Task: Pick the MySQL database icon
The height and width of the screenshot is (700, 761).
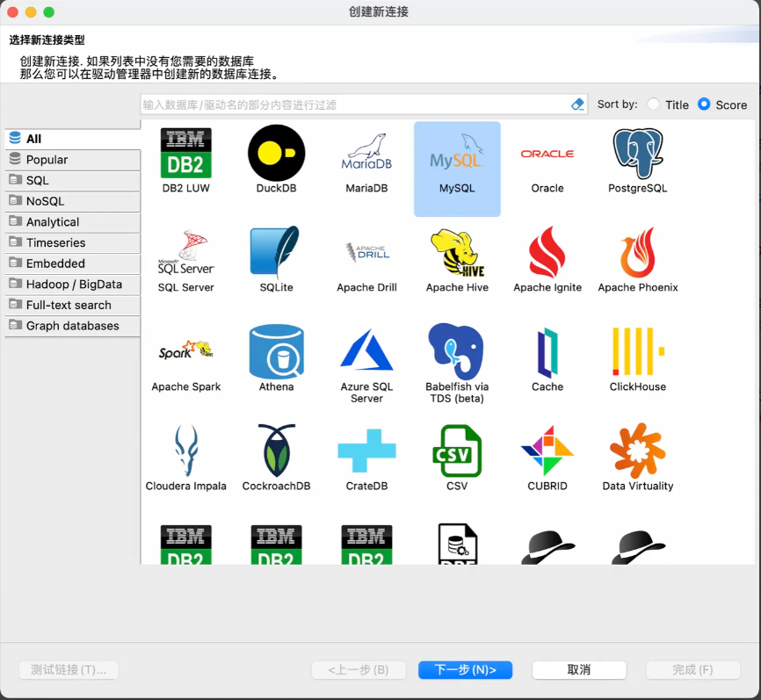Action: coord(457,152)
